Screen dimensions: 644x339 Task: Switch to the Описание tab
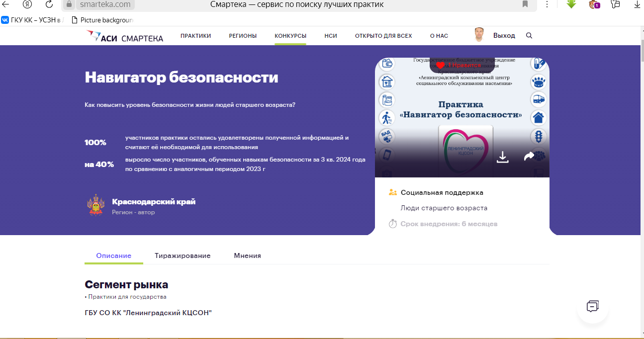coord(114,255)
